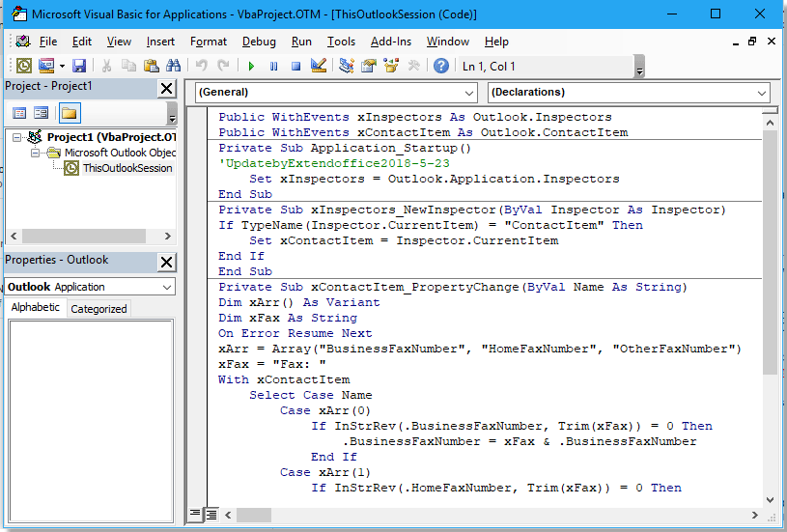
Task: Click the Copy icon in the toolbar
Action: pos(129,66)
